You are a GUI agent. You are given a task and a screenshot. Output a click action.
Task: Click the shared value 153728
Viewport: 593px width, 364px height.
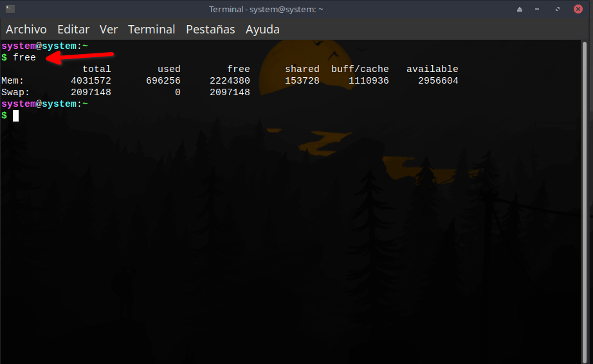[x=302, y=80]
